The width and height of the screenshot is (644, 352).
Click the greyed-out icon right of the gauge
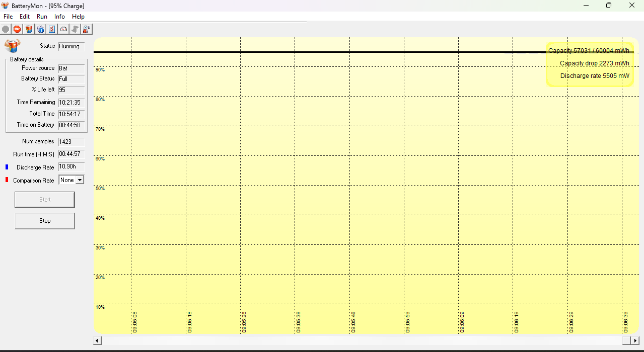coord(75,29)
